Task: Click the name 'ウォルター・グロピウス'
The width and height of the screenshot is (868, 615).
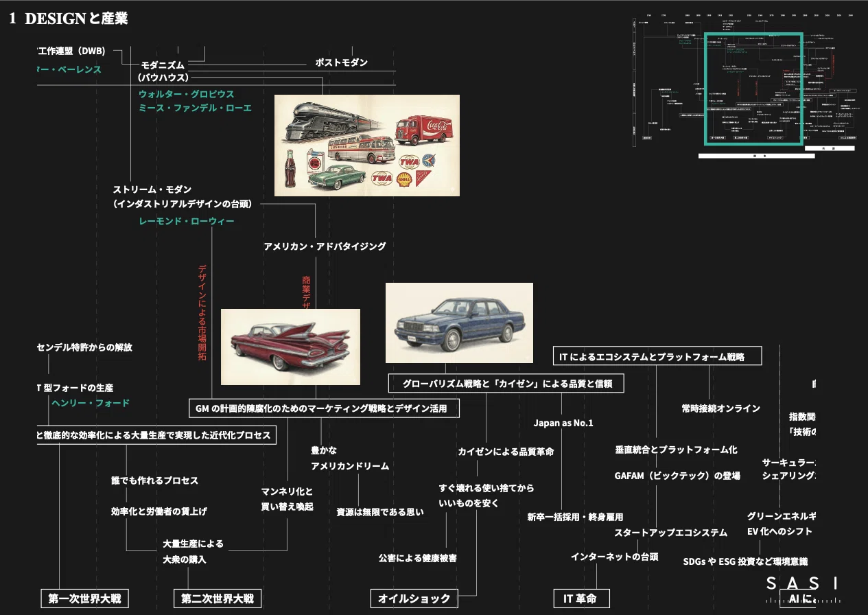Action: click(186, 94)
